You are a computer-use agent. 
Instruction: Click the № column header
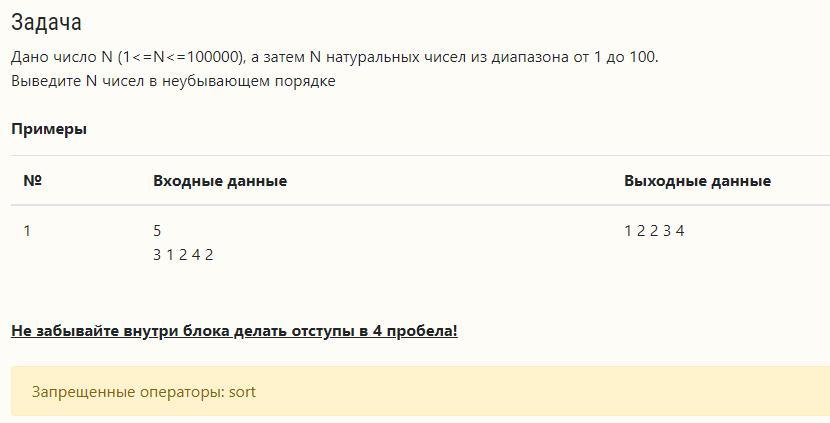coord(33,181)
